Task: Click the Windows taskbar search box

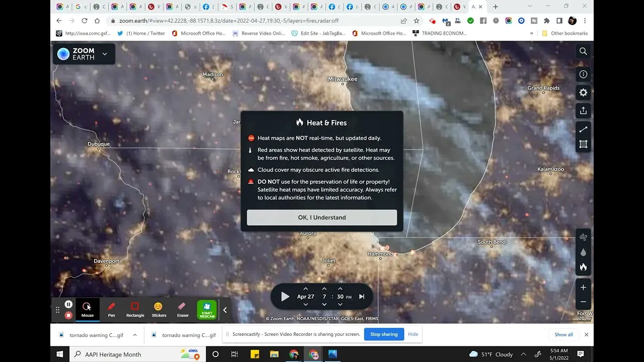Action: 137,354
